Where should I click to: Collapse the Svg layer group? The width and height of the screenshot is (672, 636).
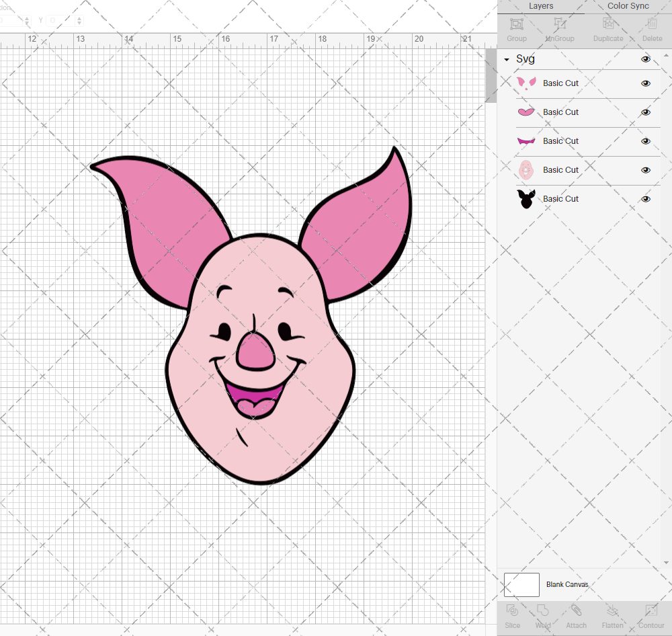(x=507, y=60)
